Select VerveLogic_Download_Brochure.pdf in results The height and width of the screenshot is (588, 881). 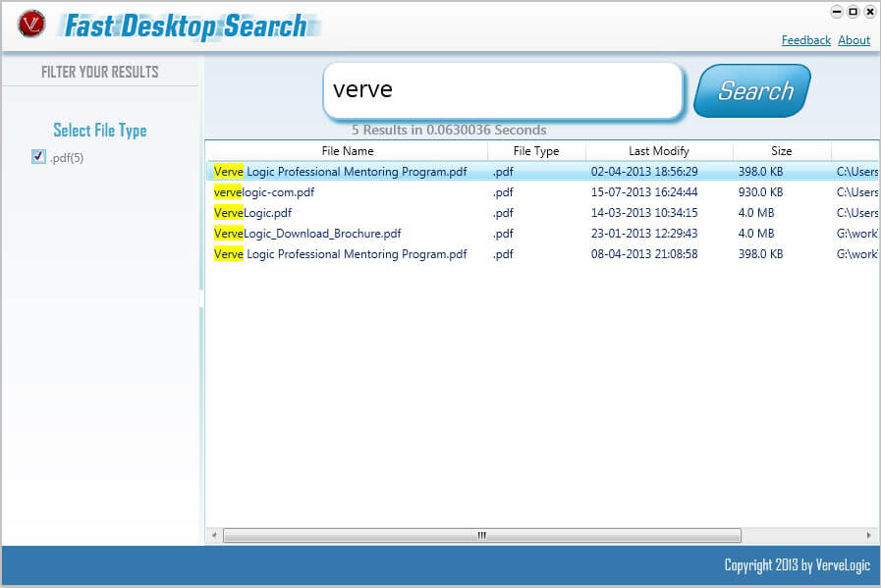[x=307, y=234]
